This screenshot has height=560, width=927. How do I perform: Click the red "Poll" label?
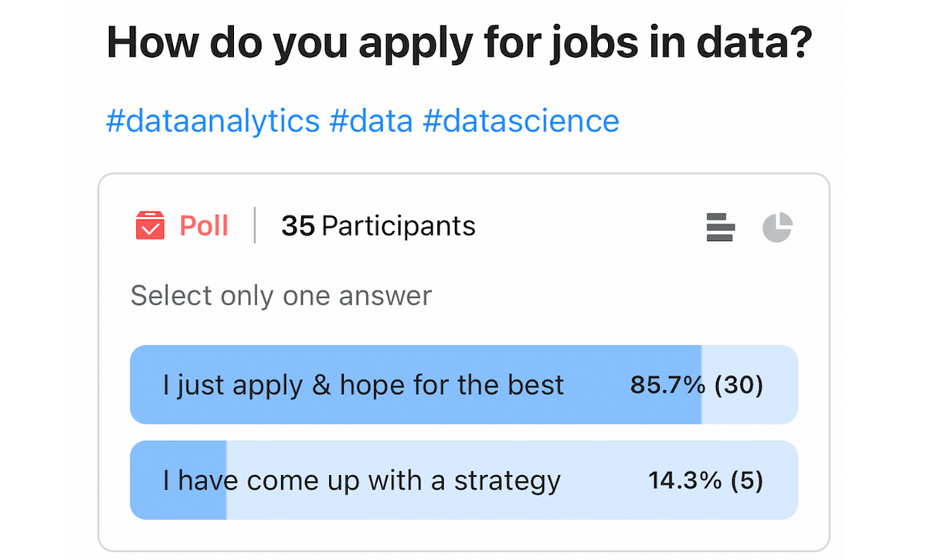pyautogui.click(x=204, y=226)
